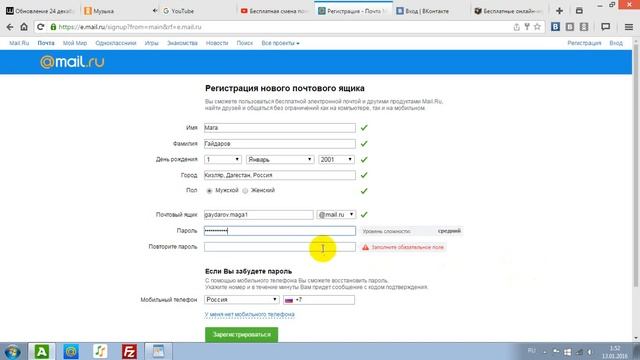Open Новости navigation link

coord(217,43)
